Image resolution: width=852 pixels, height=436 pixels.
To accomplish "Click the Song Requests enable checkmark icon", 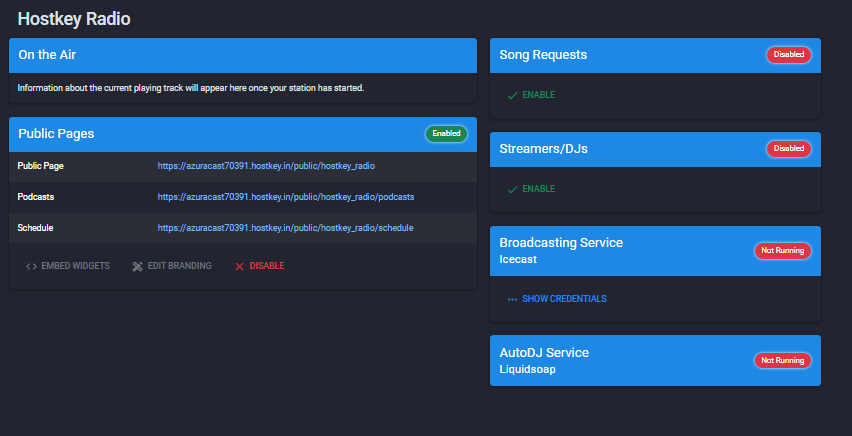I will [512, 95].
